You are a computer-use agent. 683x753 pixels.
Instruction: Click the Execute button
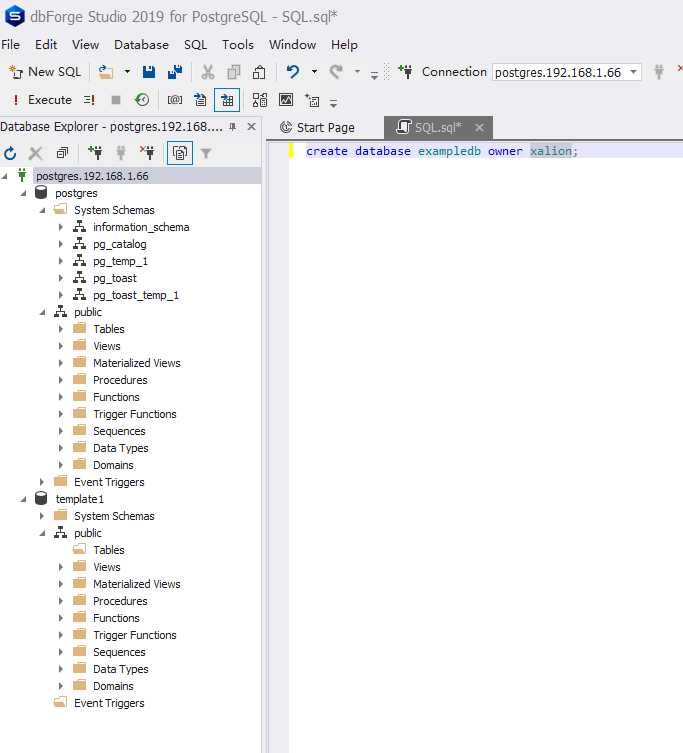coord(41,100)
